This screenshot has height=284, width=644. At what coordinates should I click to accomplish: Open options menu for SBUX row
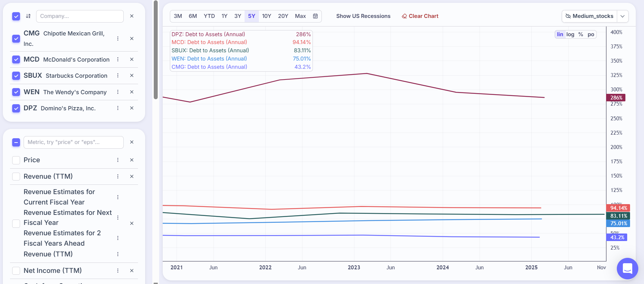pos(118,76)
